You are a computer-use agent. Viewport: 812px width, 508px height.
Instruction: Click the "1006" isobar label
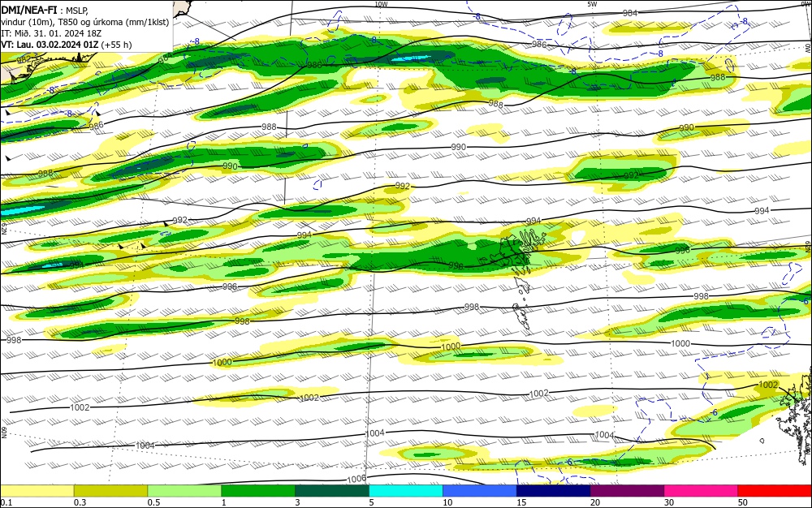(356, 479)
